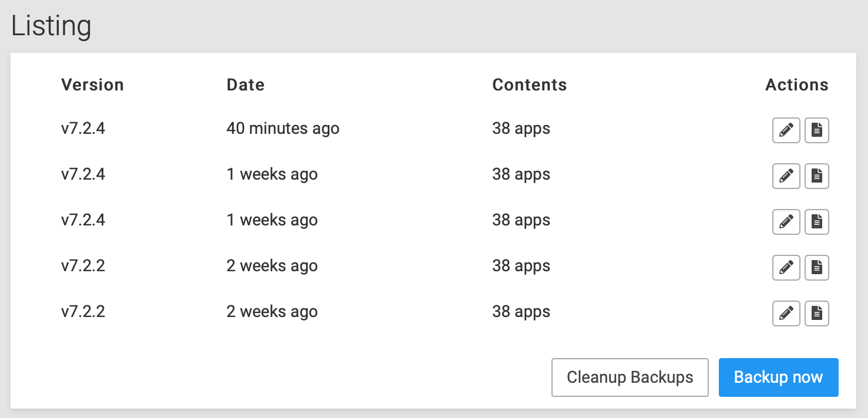This screenshot has width=868, height=418.
Task: Edit the third row v7.2.4 backup
Action: click(x=786, y=222)
